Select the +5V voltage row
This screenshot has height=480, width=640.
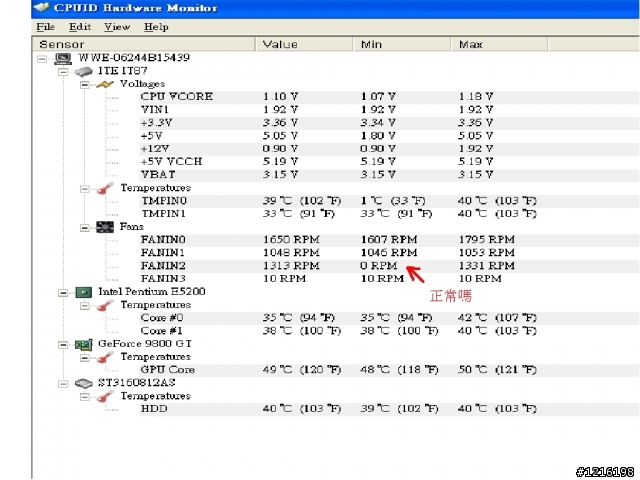pyautogui.click(x=389, y=136)
